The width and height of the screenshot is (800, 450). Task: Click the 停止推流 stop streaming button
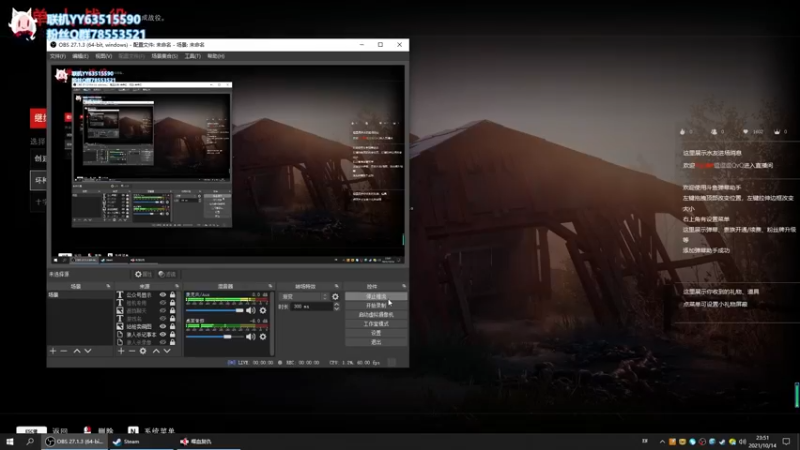click(x=376, y=296)
